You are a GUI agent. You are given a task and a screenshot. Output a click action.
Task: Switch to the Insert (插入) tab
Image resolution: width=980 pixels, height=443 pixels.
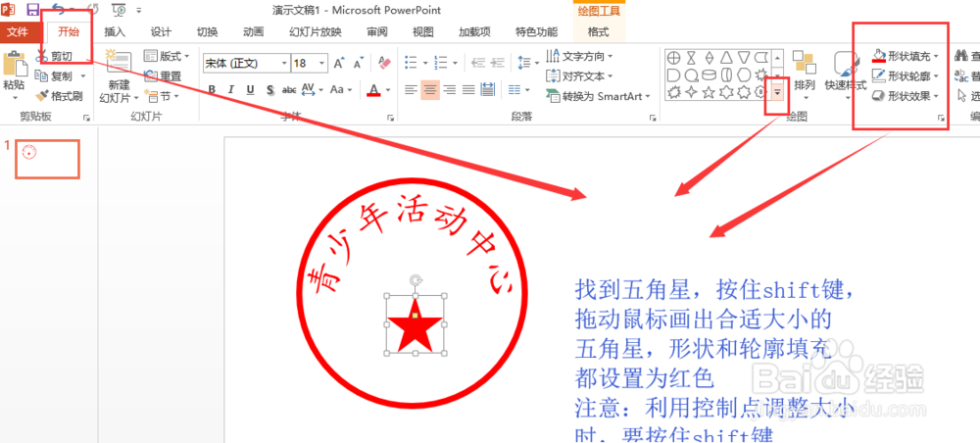115,32
